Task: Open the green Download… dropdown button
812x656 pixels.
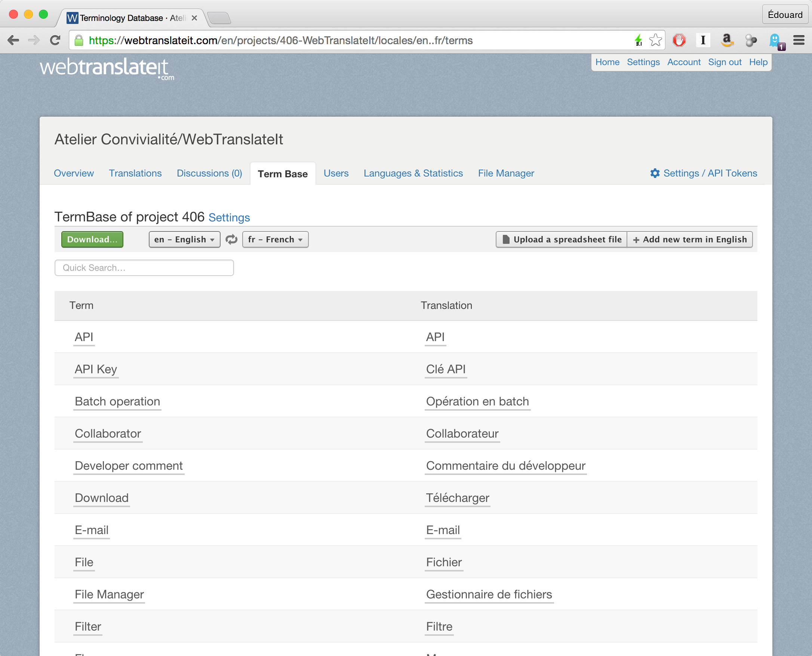Action: tap(92, 239)
